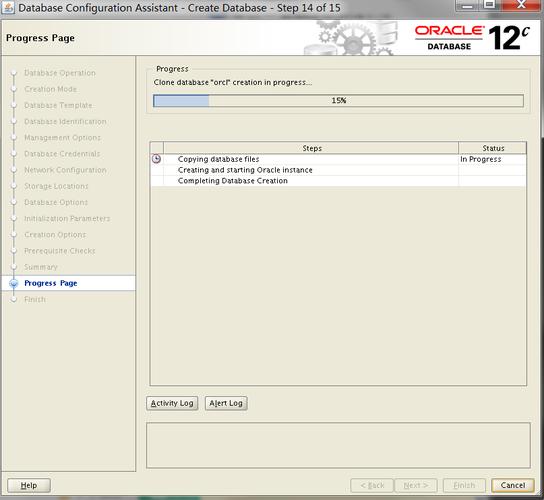This screenshot has width=544, height=500.
Task: Click the Status column header
Action: coord(493,148)
